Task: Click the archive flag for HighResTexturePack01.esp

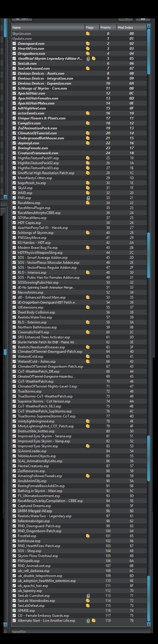Action: [x=88, y=158]
